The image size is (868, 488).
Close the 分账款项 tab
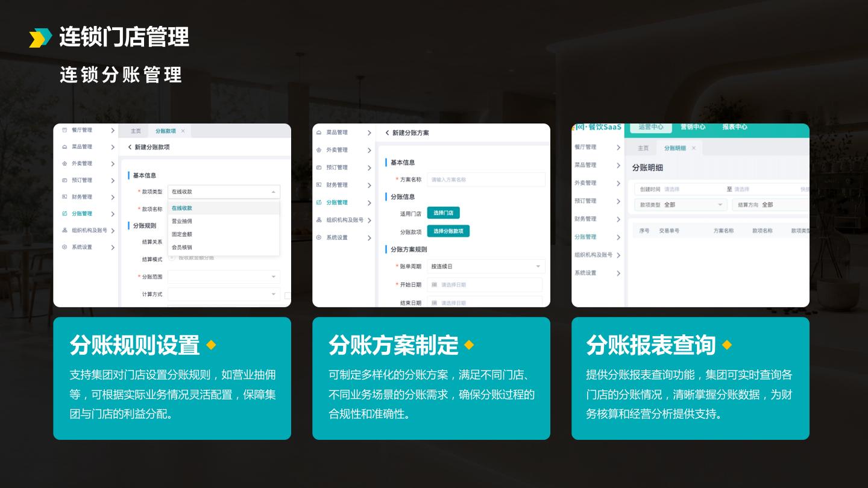(183, 131)
